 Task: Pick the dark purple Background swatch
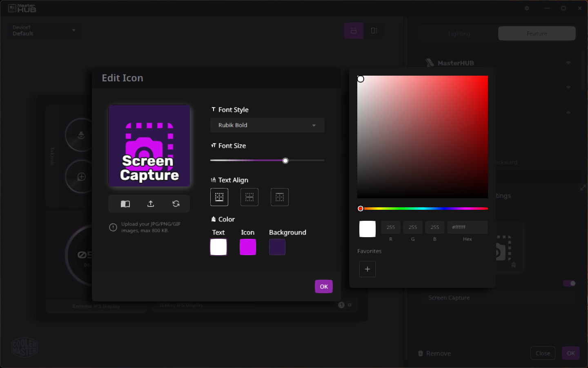277,247
